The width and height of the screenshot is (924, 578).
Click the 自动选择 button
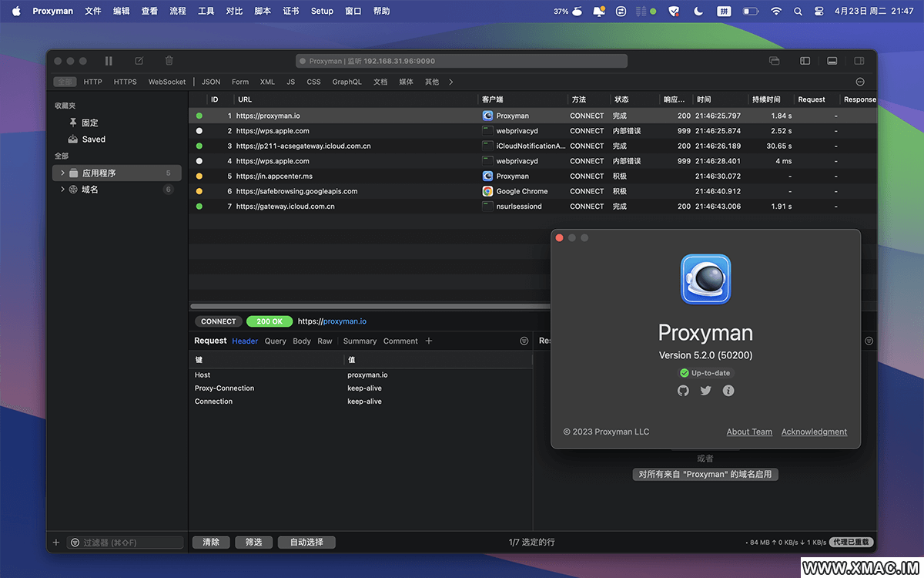coord(306,543)
